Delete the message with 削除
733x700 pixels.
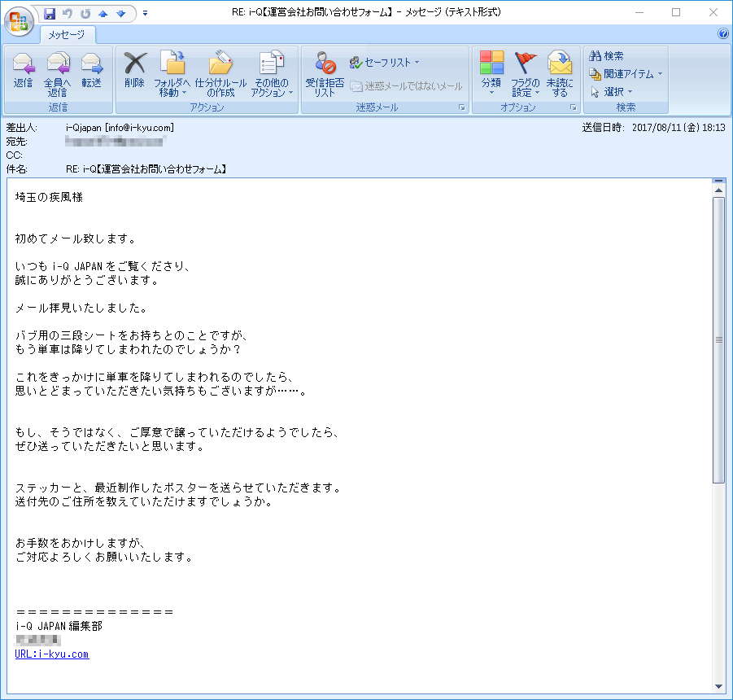pyautogui.click(x=134, y=70)
